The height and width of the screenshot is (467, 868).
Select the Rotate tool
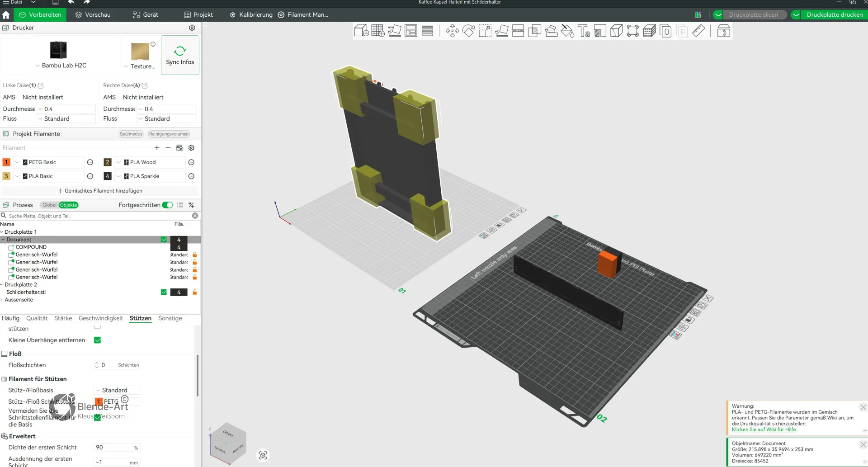coord(469,31)
